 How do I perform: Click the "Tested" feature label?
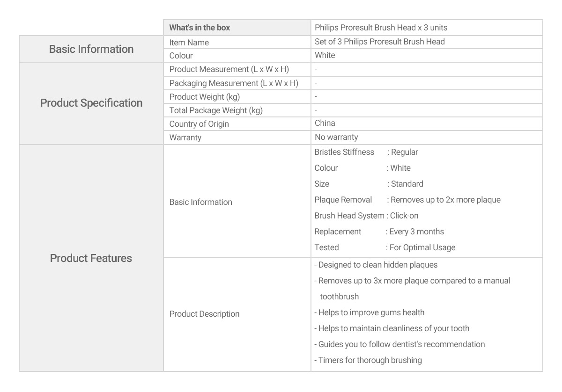(327, 247)
